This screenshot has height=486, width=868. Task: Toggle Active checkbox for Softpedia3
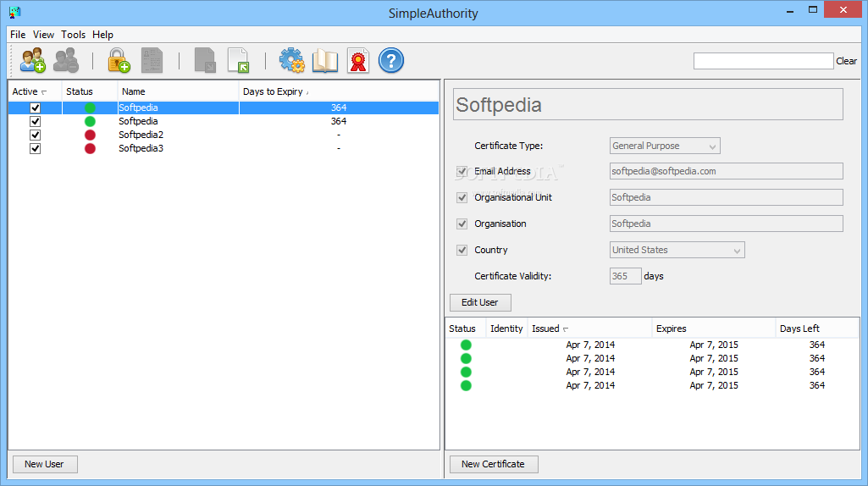click(x=35, y=148)
